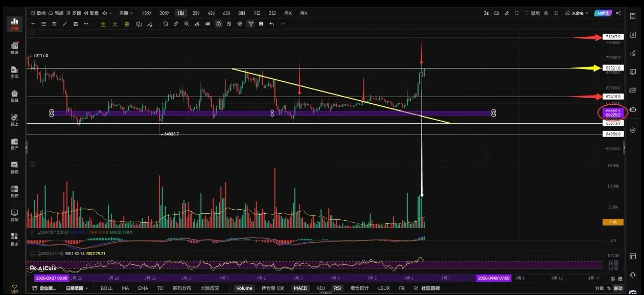Screen dimensions: 644x295
Task: Click the 定位到 locate button
Action: click(x=44, y=288)
